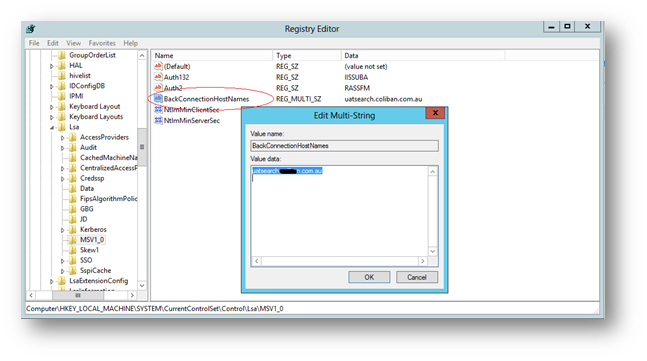Image resolution: width=647 pixels, height=361 pixels.
Task: Select the hivelist folder icon
Action: click(x=62, y=76)
